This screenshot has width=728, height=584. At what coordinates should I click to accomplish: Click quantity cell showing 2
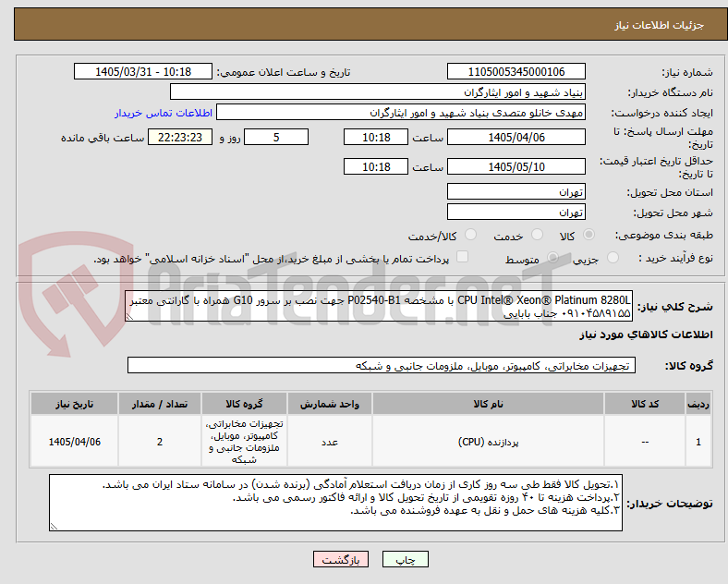pyautogui.click(x=160, y=442)
